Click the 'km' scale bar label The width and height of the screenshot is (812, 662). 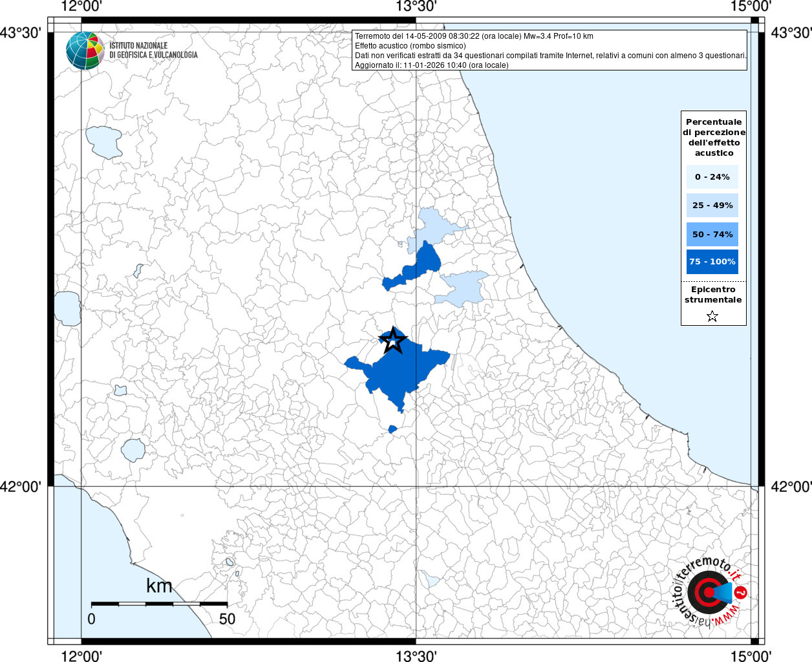159,586
